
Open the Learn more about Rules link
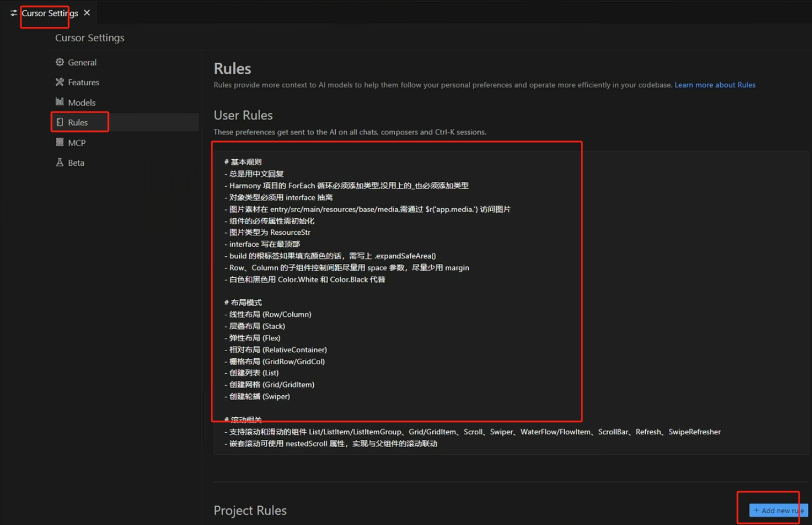tap(714, 85)
